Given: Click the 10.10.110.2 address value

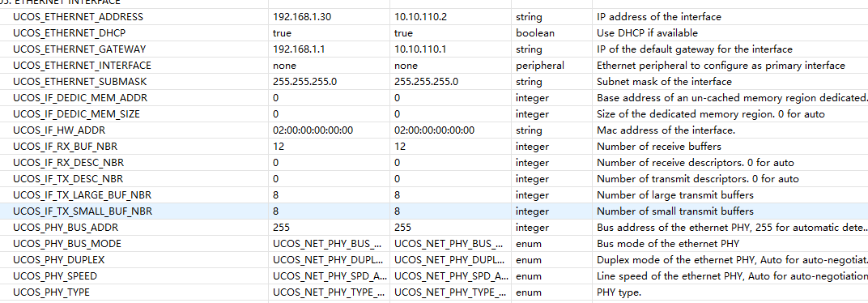Looking at the screenshot, I should (420, 17).
